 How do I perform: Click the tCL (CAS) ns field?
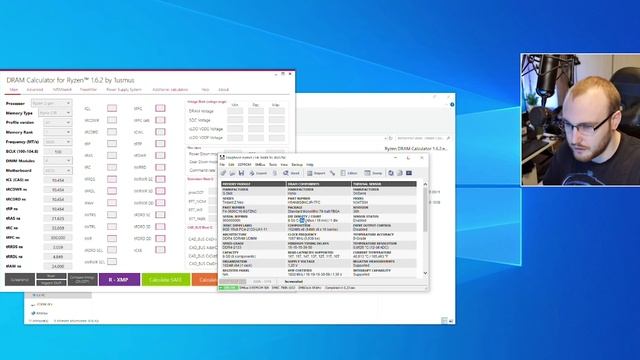58,180
